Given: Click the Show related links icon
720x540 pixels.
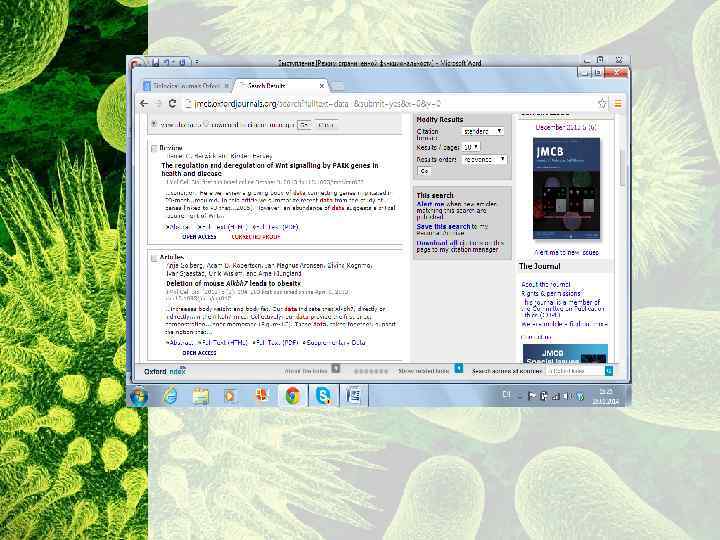Looking at the screenshot, I should [x=458, y=369].
